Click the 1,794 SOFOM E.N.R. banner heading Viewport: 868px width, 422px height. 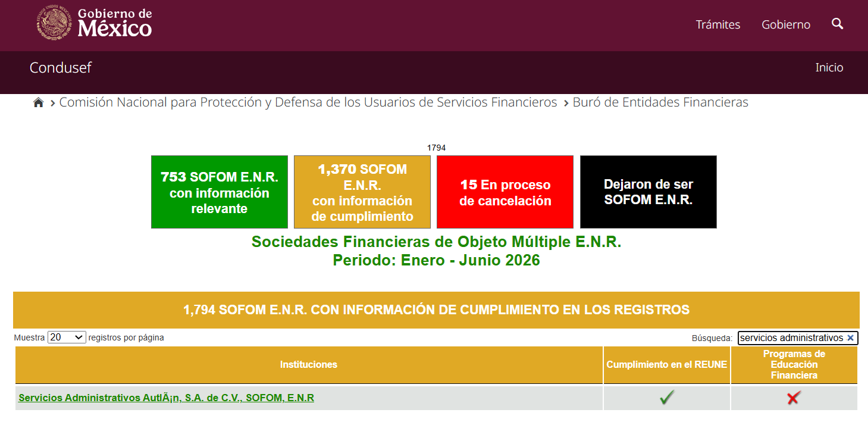[x=436, y=310]
